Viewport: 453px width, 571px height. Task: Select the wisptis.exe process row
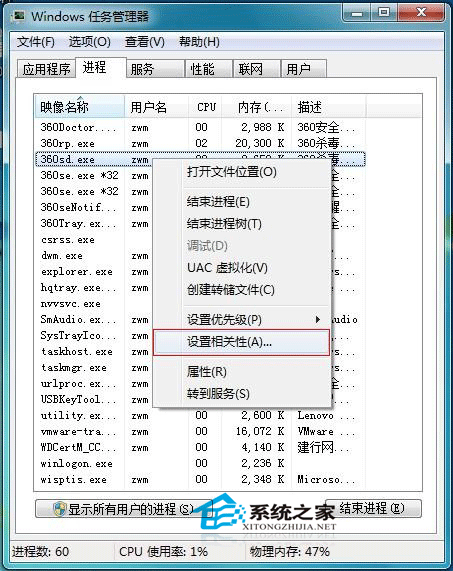pyautogui.click(x=200, y=480)
